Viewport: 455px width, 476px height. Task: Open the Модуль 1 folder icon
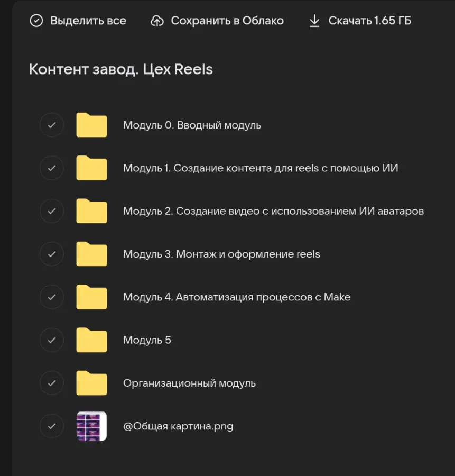[x=91, y=168]
